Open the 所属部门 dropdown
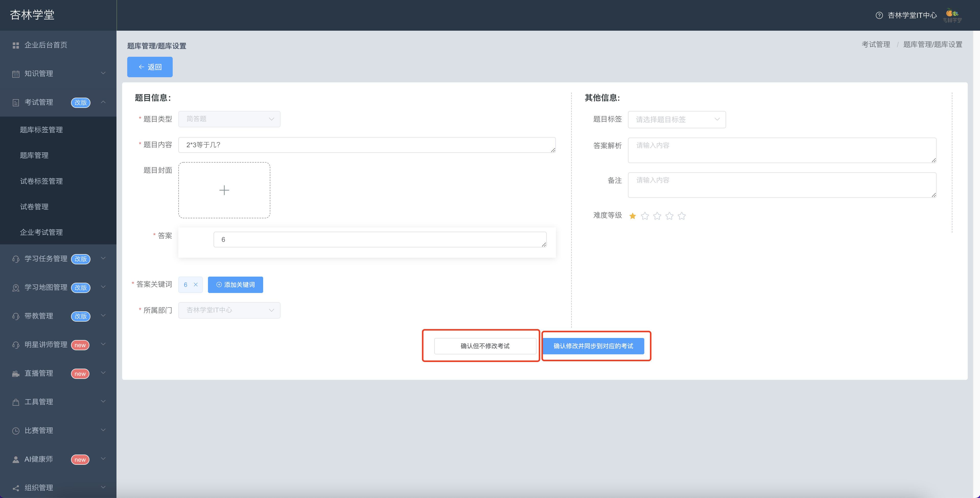Screen dimensions: 980x498 tap(229, 310)
